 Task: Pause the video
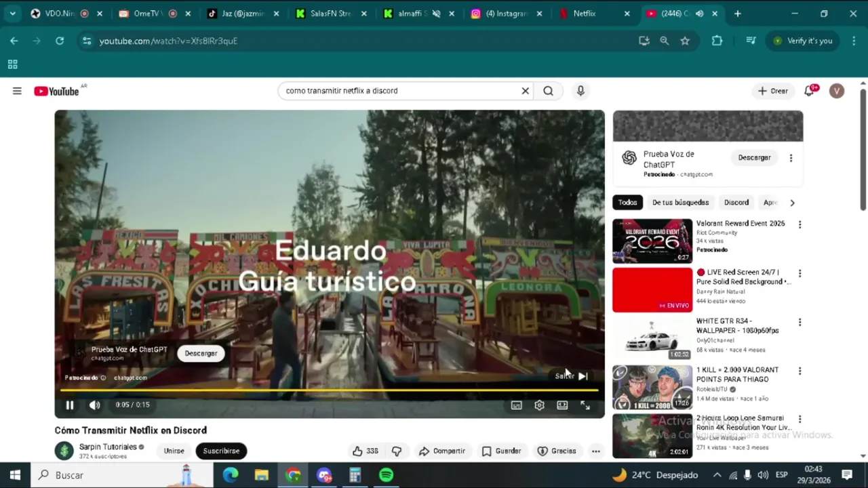point(70,405)
